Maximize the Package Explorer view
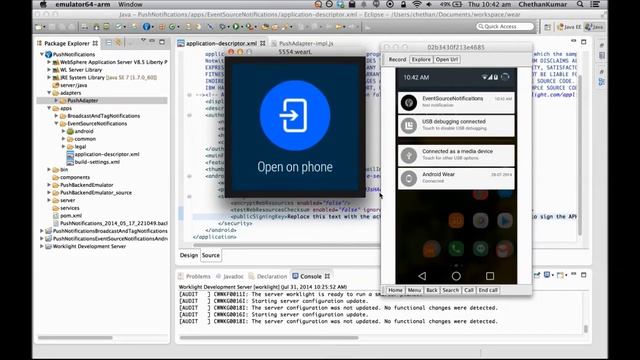Viewport: 640px width, 360px height. (162, 42)
